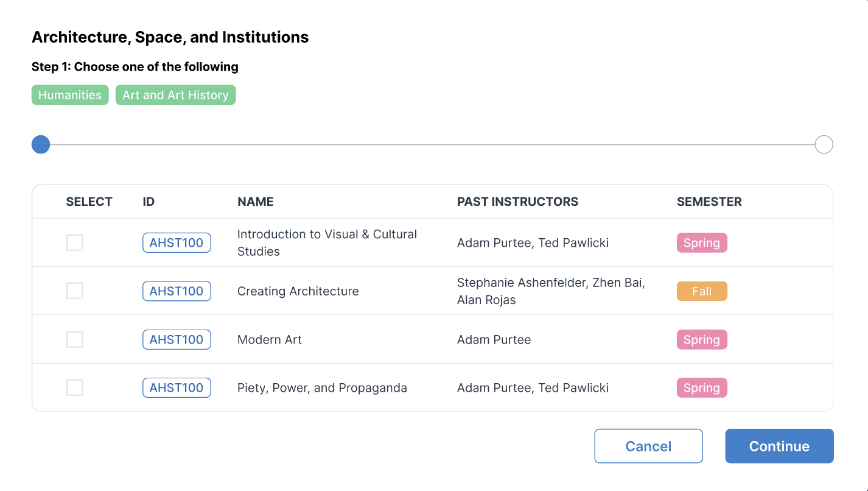
Task: Select the Creating Architecture course checkbox
Action: 74,291
